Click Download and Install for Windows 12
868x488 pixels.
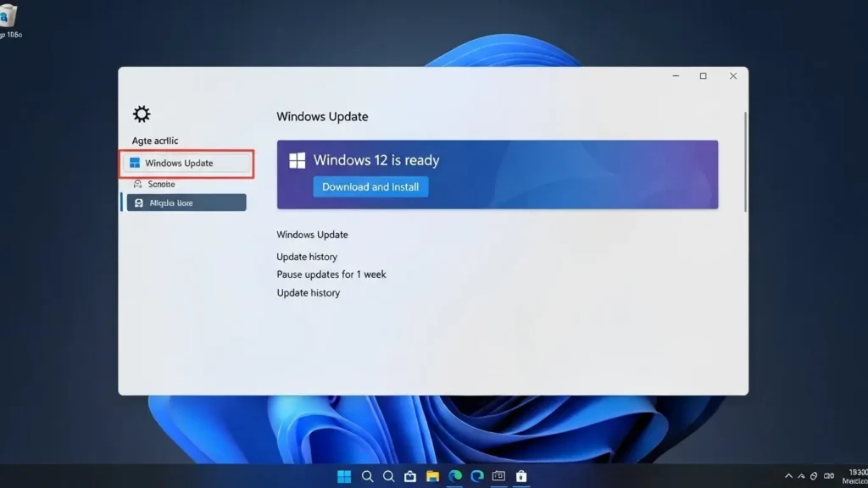click(370, 186)
